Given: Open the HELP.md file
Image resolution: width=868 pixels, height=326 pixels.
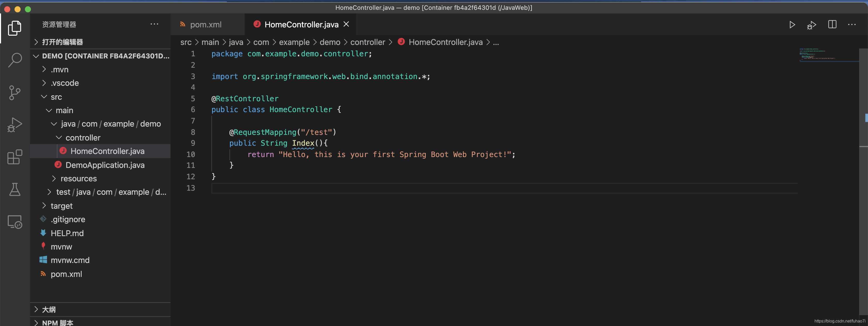Looking at the screenshot, I should click(100, 233).
